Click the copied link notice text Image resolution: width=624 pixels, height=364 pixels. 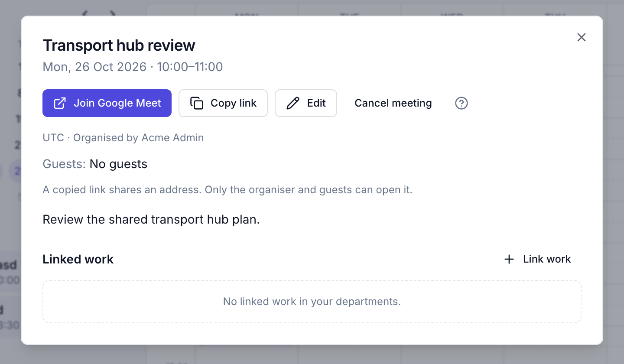pyautogui.click(x=227, y=190)
